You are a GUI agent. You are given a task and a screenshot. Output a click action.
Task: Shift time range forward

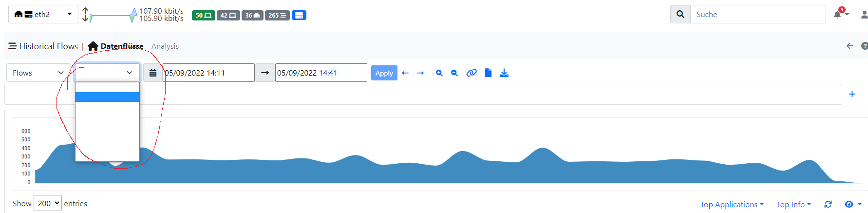pos(420,73)
